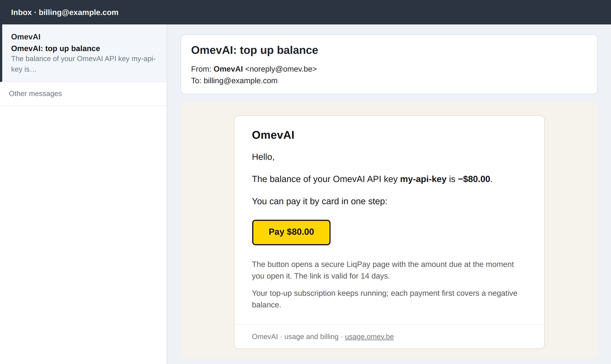Click the top-up subscription note paragraph
Image resolution: width=611 pixels, height=364 pixels.
click(x=384, y=299)
